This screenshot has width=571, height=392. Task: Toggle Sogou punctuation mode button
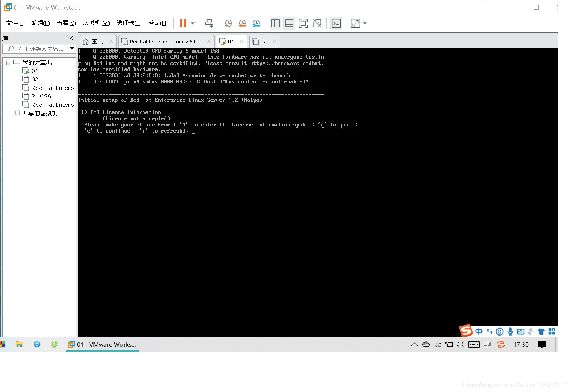click(x=489, y=332)
